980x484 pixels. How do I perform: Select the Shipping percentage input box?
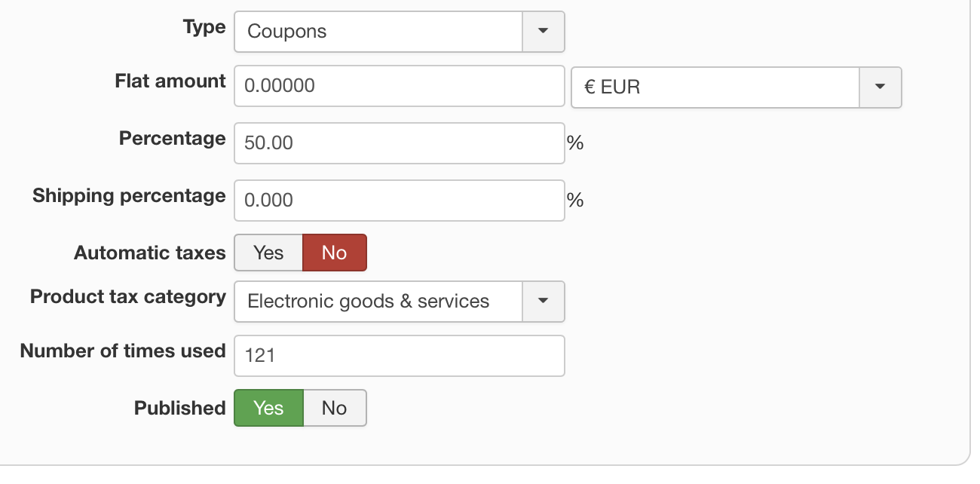[x=400, y=201]
